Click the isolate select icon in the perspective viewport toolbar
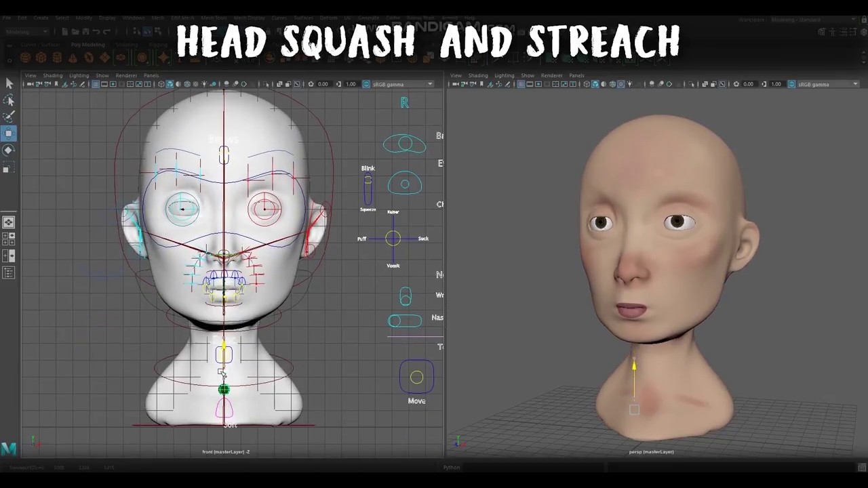 tap(691, 84)
